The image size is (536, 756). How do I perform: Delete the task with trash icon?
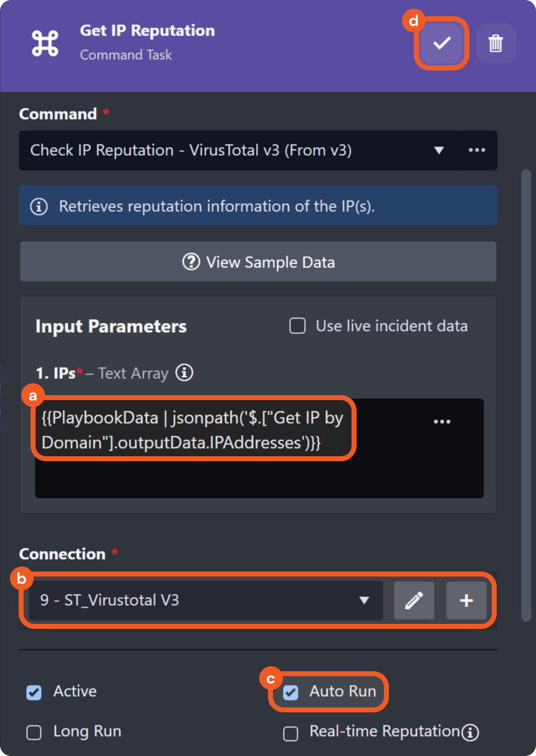point(495,43)
